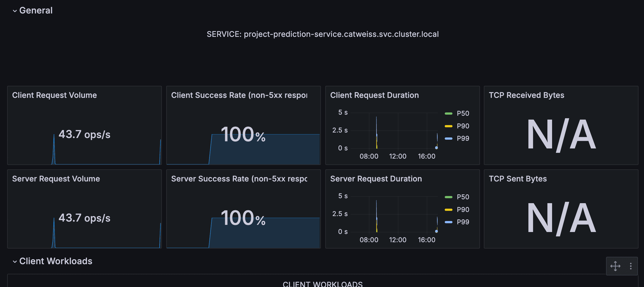The width and height of the screenshot is (644, 287).
Task: Select the Client Request Volume panel title
Action: [54, 95]
